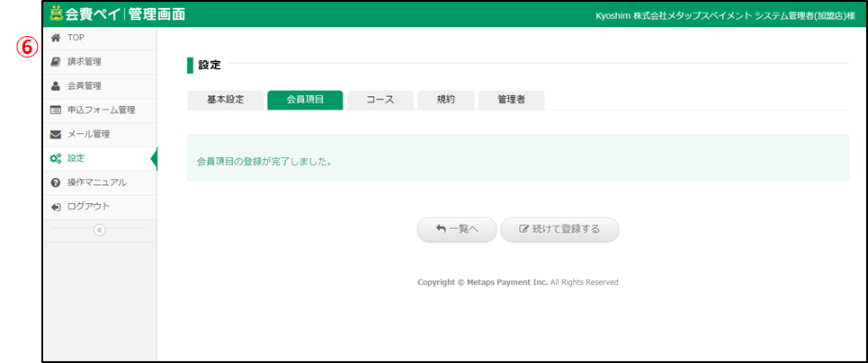Click the question mark icon for 操作マニュアル
This screenshot has width=868, height=363.
[56, 183]
